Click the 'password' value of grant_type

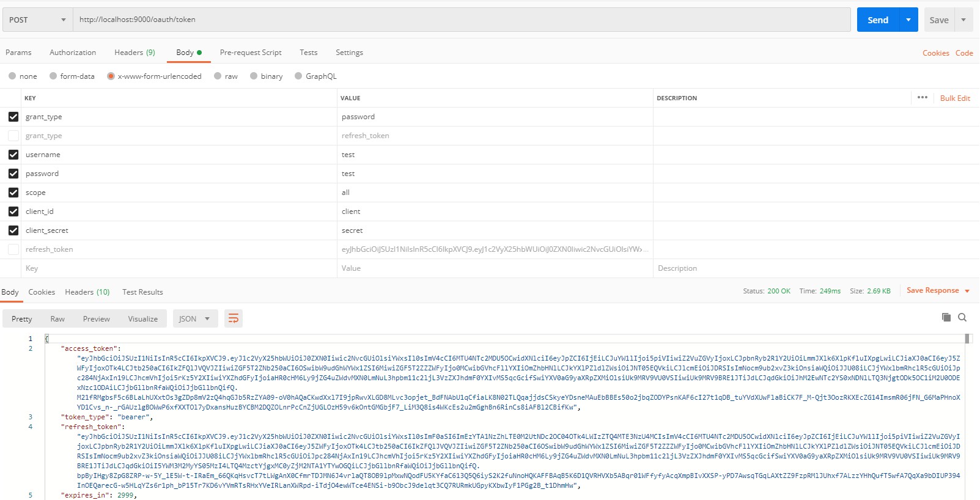point(358,117)
